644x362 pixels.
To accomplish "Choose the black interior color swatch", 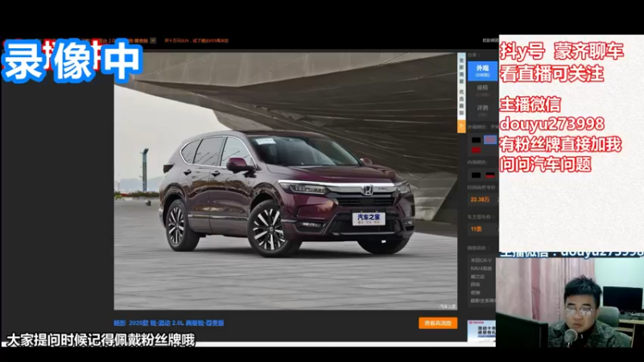I will [476, 175].
